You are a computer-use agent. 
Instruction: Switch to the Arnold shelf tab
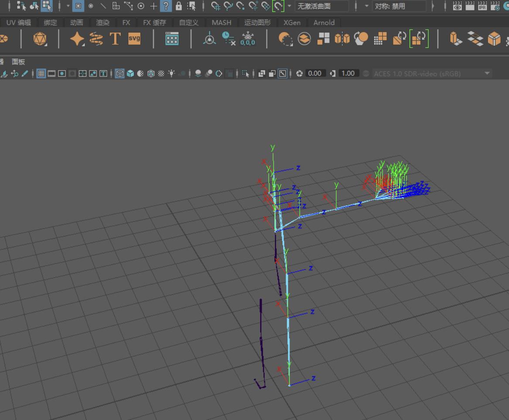point(324,23)
